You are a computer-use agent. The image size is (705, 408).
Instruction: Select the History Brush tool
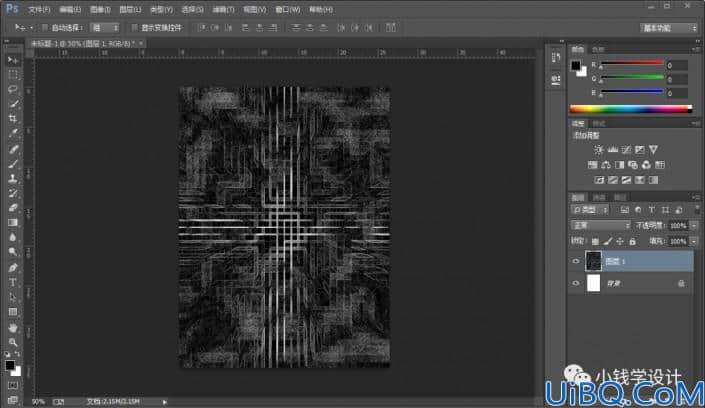pyautogui.click(x=13, y=193)
